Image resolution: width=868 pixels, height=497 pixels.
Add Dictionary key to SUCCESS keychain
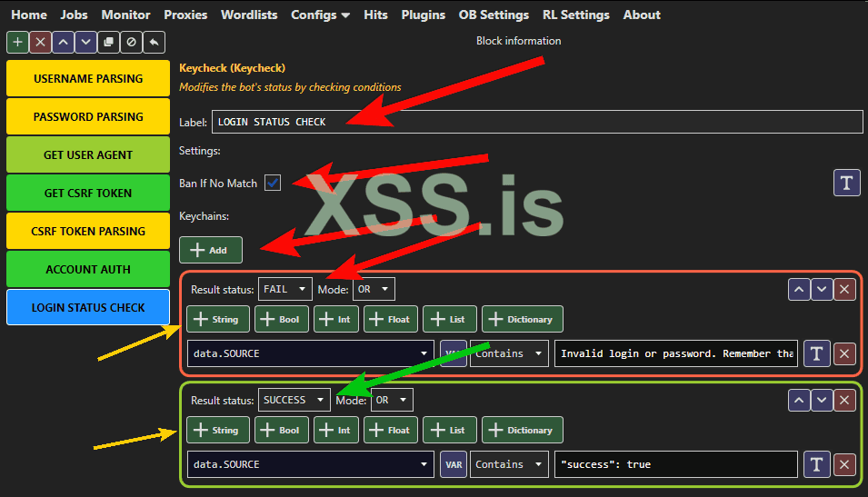tap(523, 430)
